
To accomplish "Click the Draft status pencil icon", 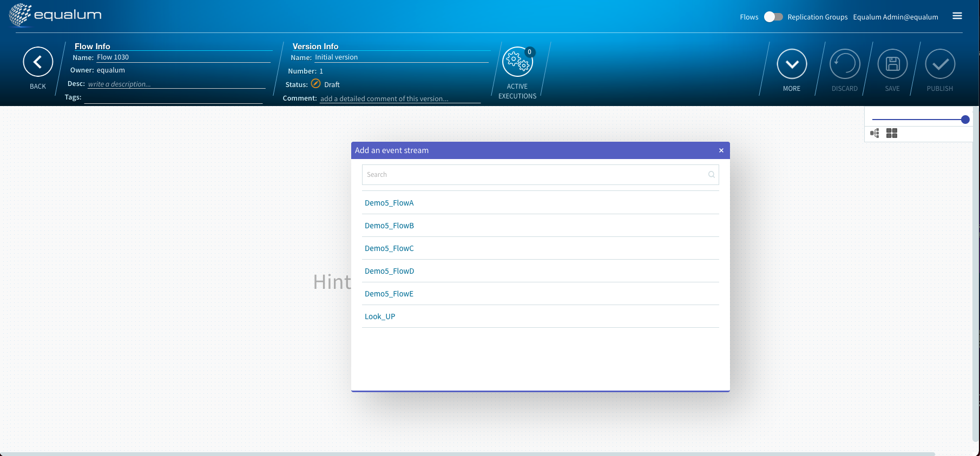I will pos(316,84).
